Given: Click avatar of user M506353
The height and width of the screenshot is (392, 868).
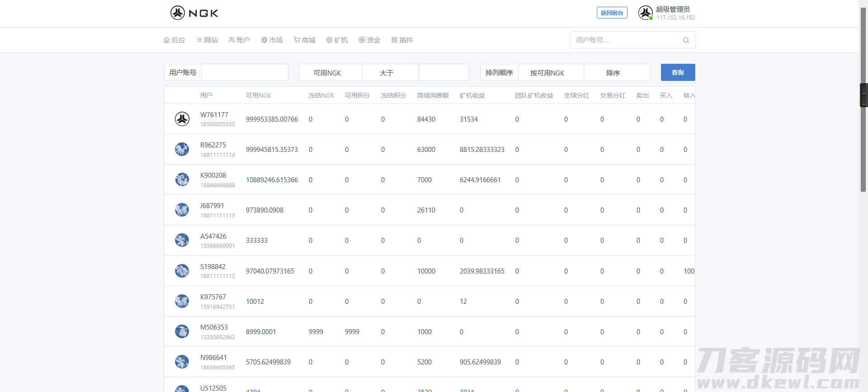Looking at the screenshot, I should tap(182, 331).
